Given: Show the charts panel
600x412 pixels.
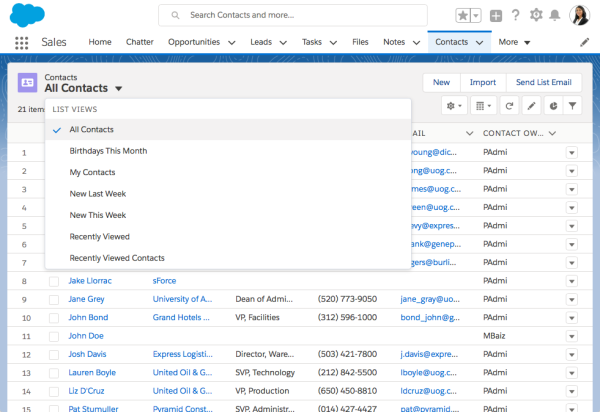Looking at the screenshot, I should (553, 106).
